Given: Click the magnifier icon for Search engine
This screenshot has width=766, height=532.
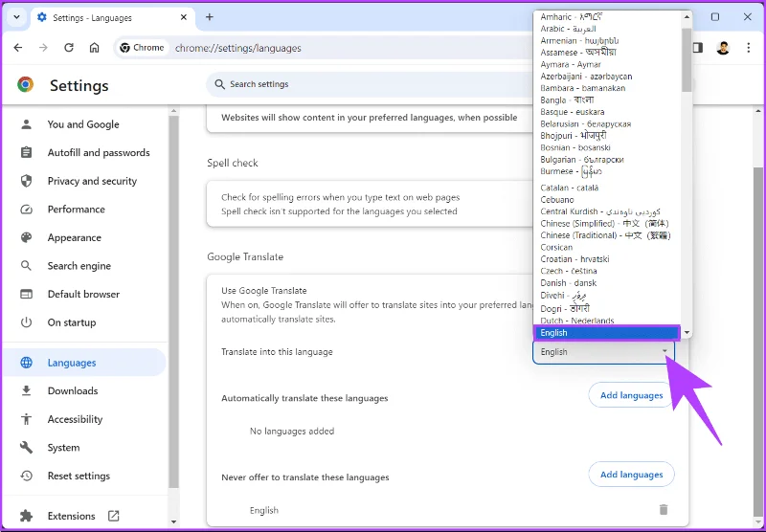Looking at the screenshot, I should tap(27, 266).
